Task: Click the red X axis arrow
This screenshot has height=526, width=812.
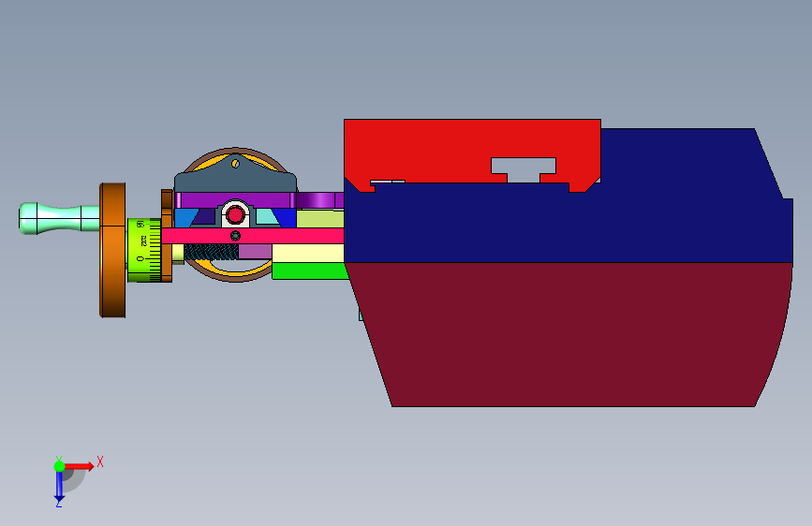Action: (x=80, y=466)
